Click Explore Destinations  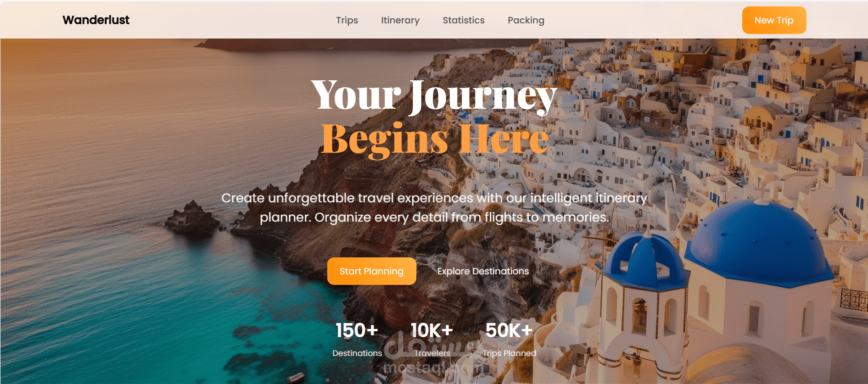point(483,271)
